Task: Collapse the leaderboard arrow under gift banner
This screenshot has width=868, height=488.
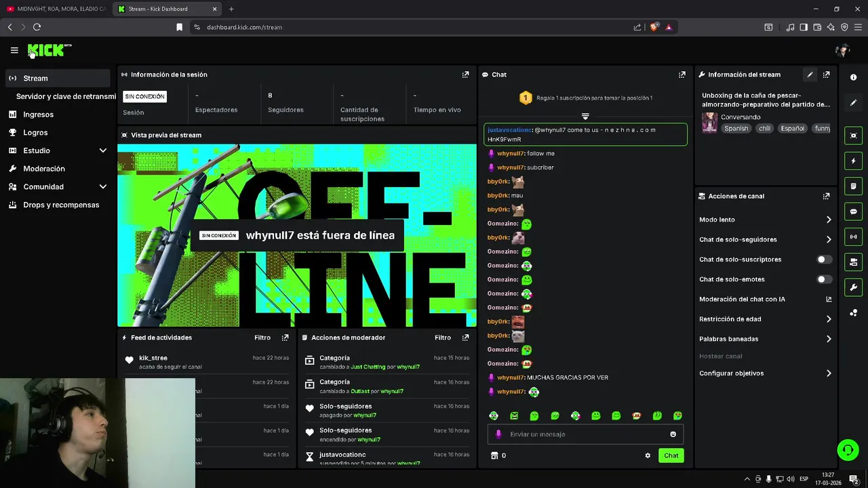Action: coord(585,117)
